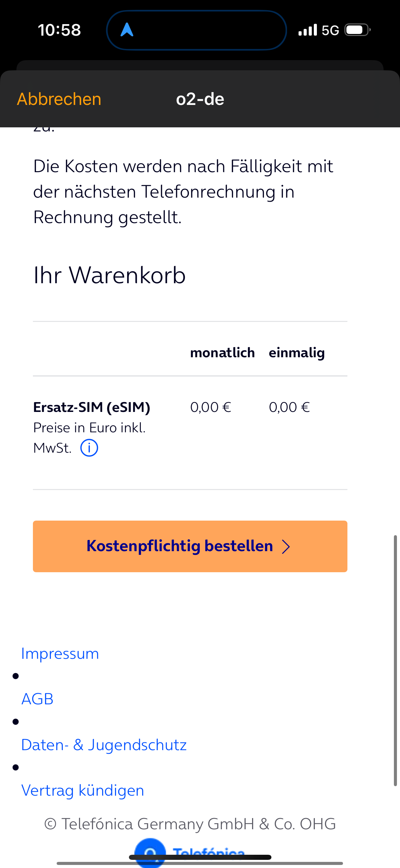The image size is (400, 868).
Task: Tap Kostenpflichtig bestellen to order
Action: coord(190,546)
